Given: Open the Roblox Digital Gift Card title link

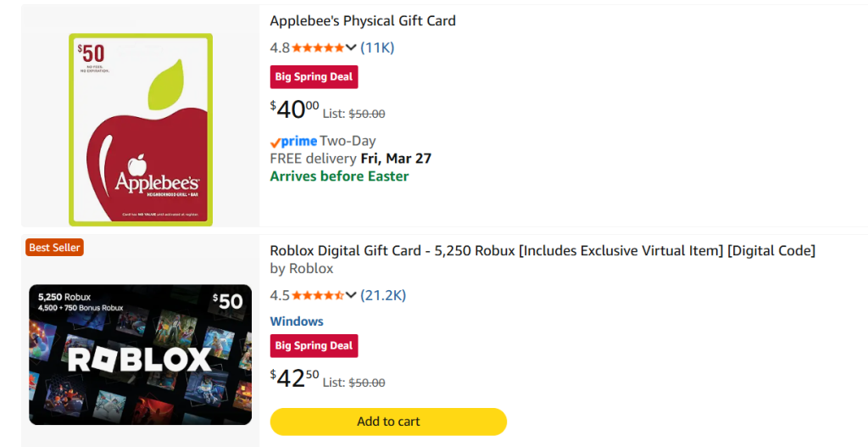Looking at the screenshot, I should 542,250.
